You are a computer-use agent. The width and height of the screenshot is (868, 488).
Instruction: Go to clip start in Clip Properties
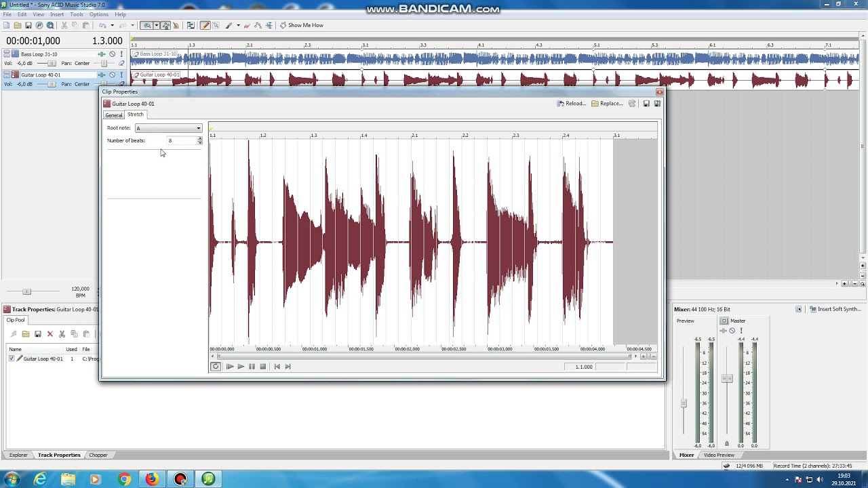(x=277, y=367)
